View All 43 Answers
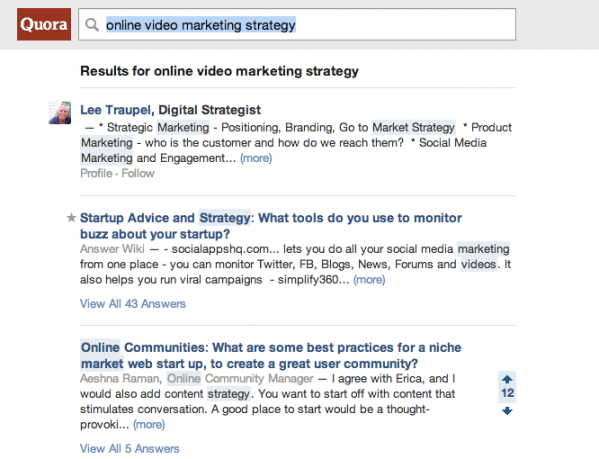 pos(133,304)
